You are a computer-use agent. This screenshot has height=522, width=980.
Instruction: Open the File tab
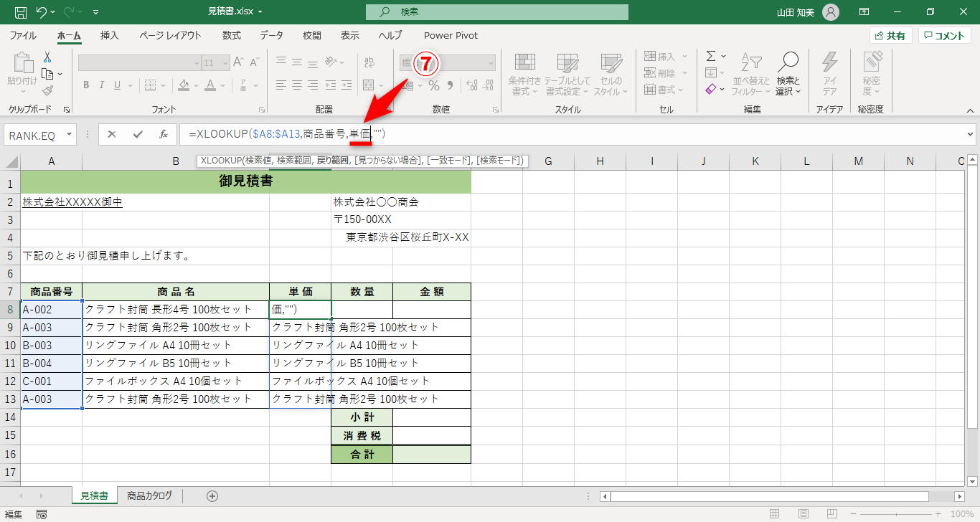pos(23,35)
